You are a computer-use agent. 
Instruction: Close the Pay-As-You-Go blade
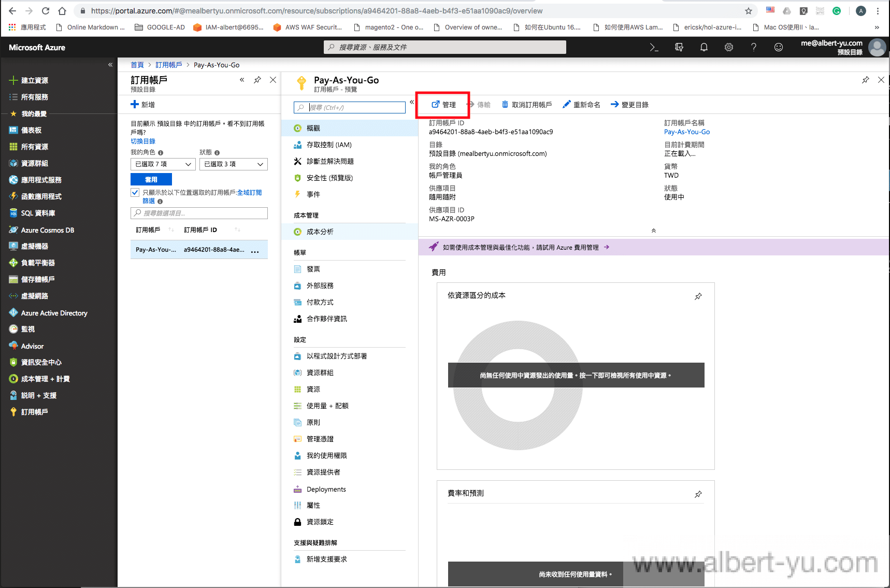(881, 80)
